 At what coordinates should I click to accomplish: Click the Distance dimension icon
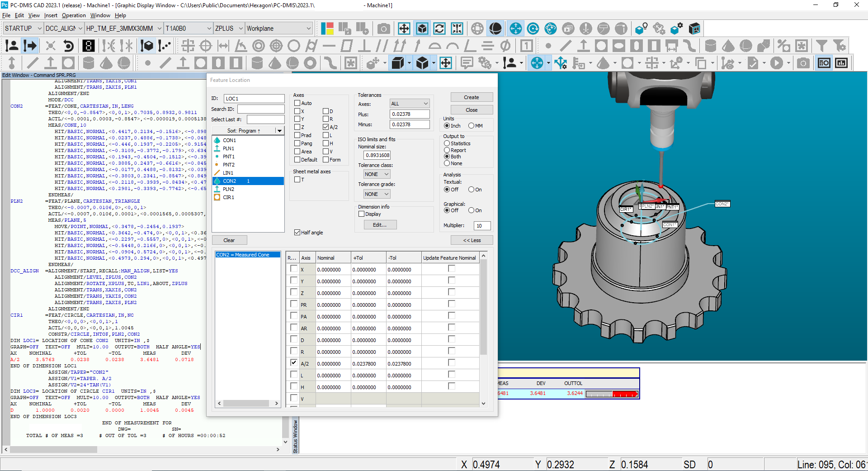click(223, 46)
